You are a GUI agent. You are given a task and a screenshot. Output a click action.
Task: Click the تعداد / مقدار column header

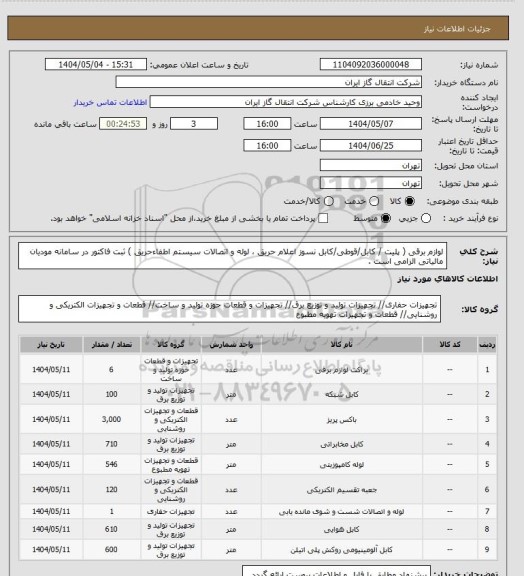(x=111, y=345)
